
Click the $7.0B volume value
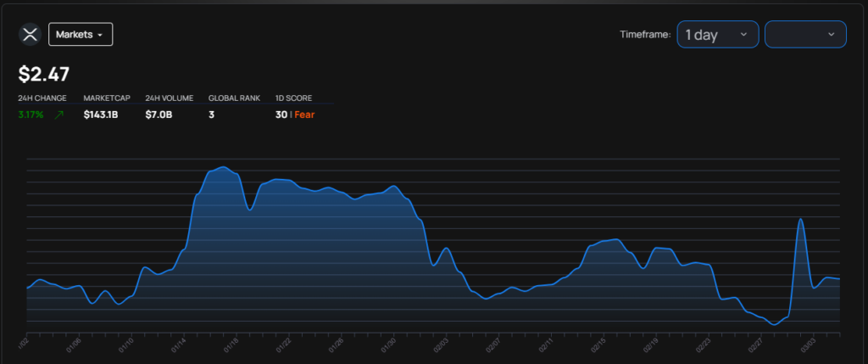click(x=158, y=115)
